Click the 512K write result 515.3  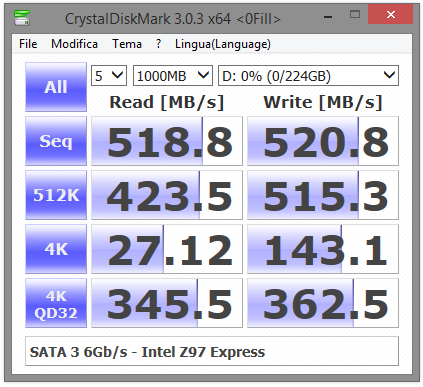323,195
